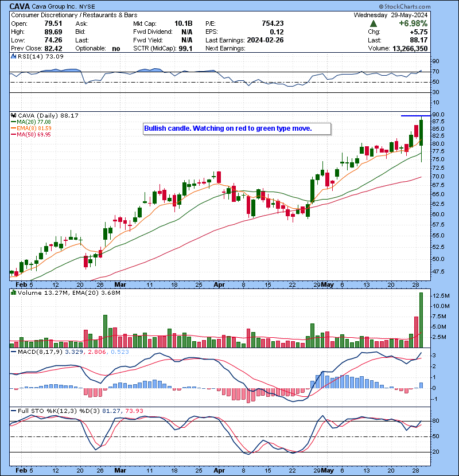459x476 pixels.
Task: Click the P/E value 754.23
Action: [273, 24]
